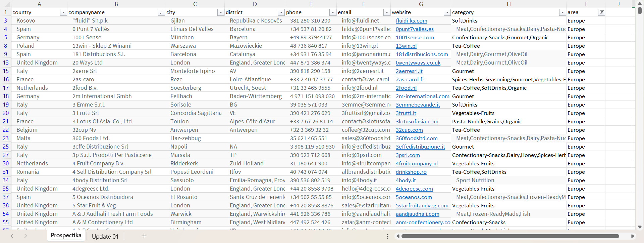This screenshot has width=644, height=243.
Task: Click the vertical scrollbar thumb
Action: click(640, 10)
